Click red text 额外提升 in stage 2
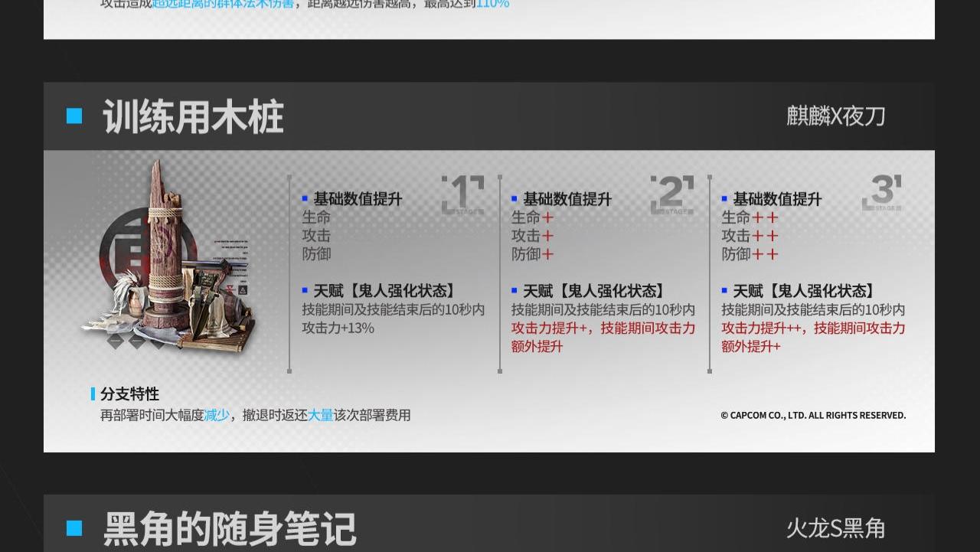 pos(537,346)
